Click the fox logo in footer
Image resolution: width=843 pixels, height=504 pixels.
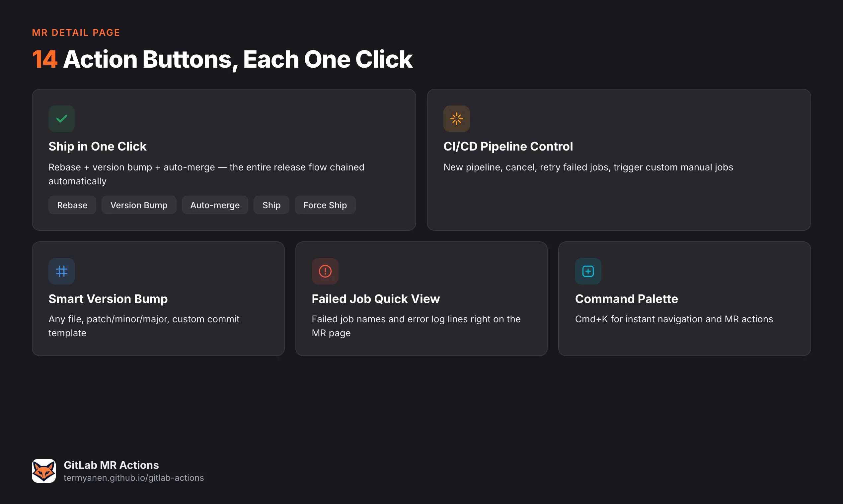coord(44,471)
